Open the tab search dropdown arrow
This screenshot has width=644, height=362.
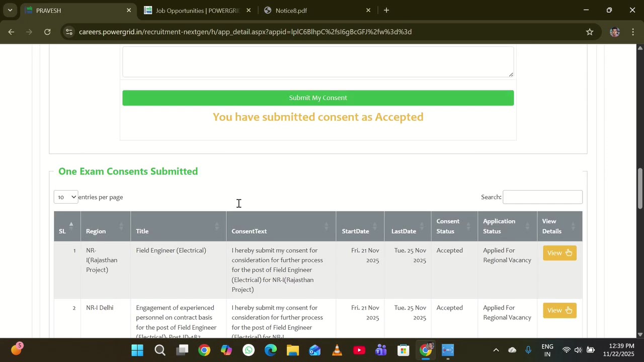10,10
